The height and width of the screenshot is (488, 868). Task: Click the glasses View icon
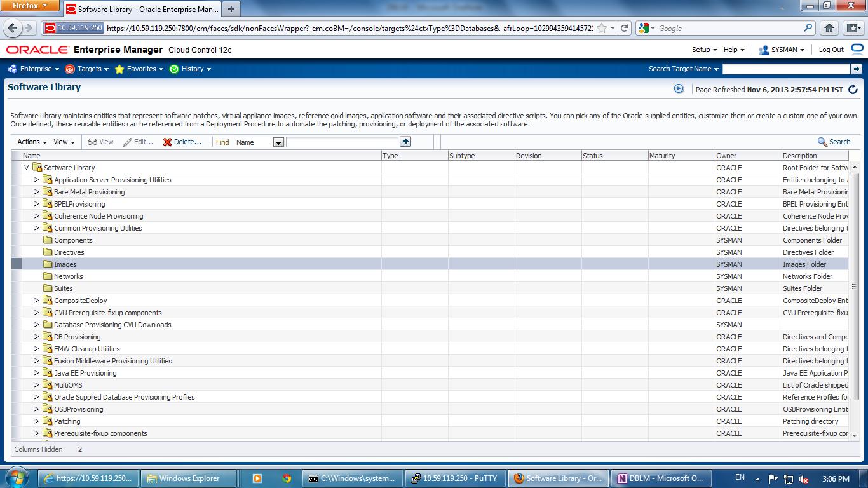[x=92, y=142]
